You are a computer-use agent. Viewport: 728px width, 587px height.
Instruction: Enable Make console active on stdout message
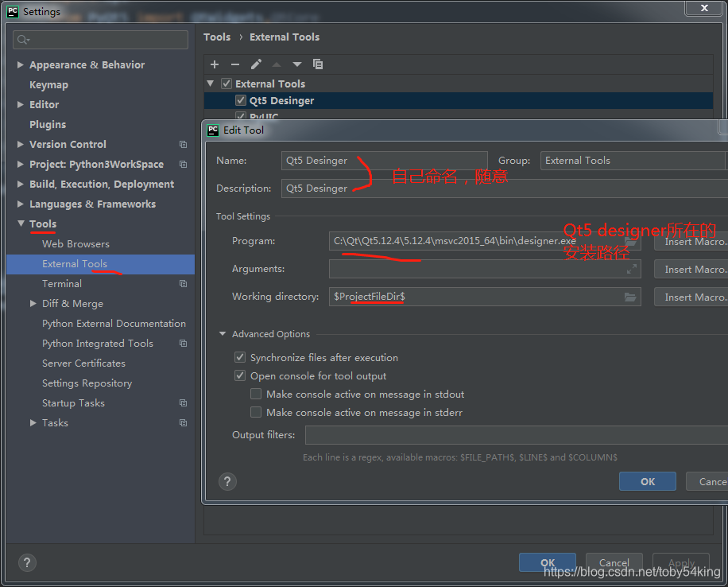coord(256,395)
